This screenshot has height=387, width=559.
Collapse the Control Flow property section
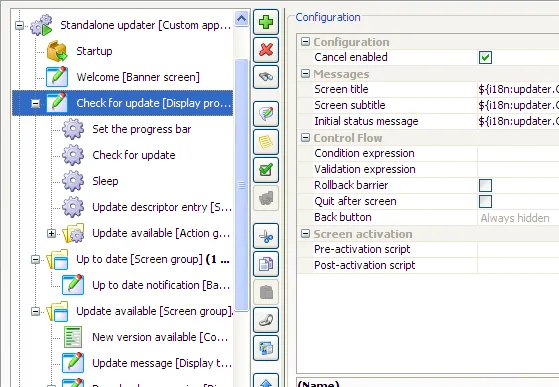[305, 138]
